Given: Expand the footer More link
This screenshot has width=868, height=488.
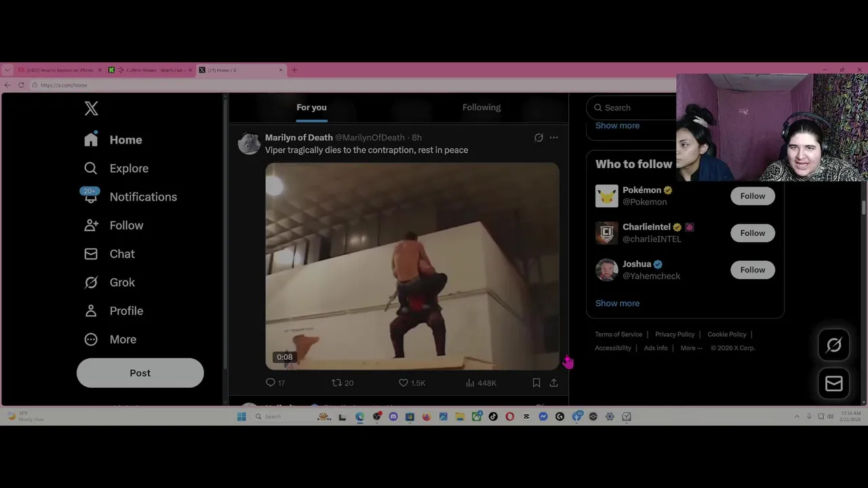Looking at the screenshot, I should coord(691,348).
